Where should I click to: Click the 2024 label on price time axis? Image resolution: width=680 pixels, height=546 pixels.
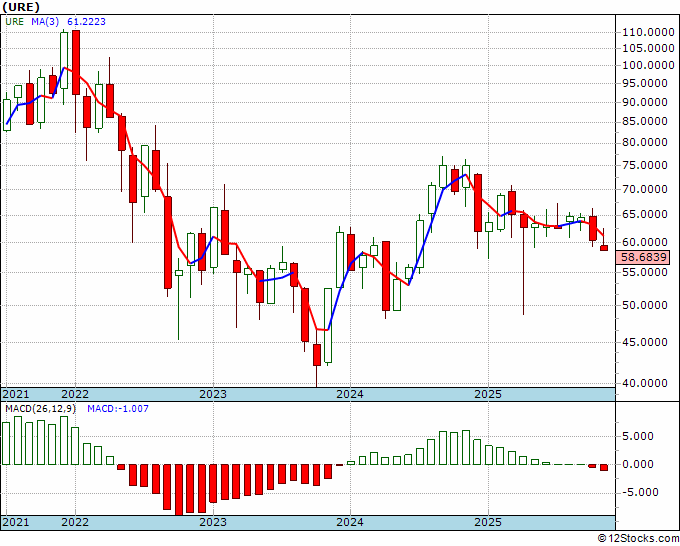pyautogui.click(x=350, y=395)
